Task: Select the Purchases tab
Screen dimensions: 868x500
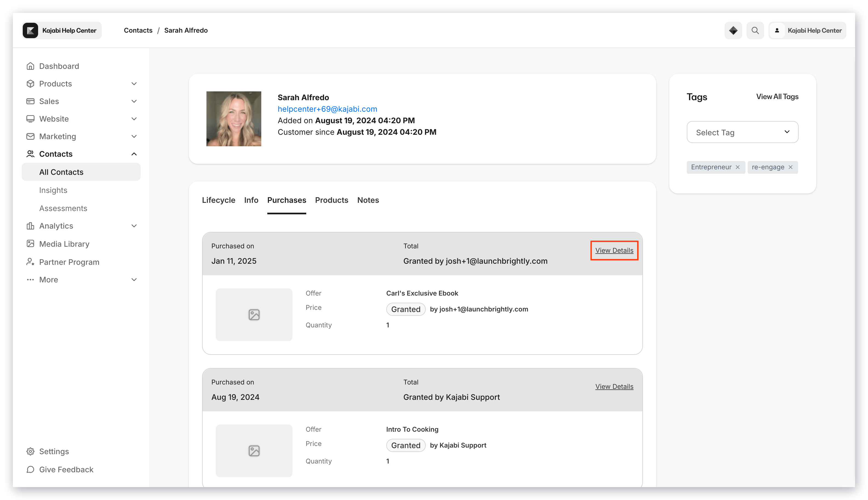Action: coord(287,200)
